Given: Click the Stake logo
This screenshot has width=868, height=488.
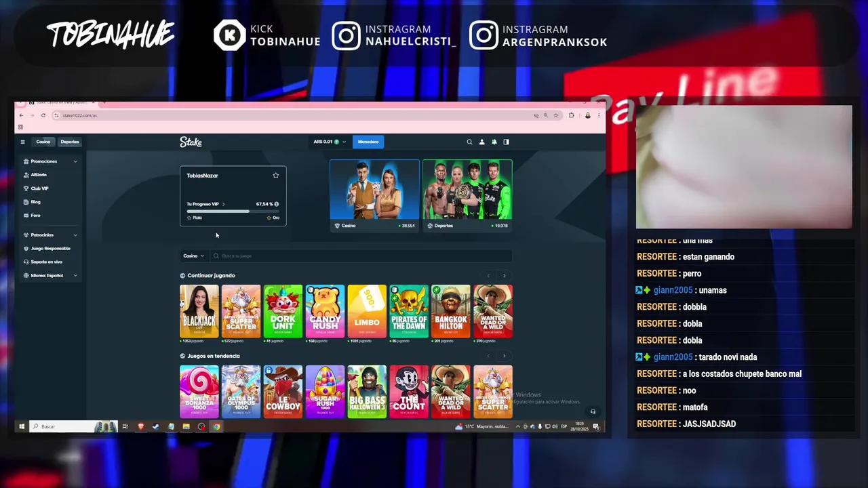Looking at the screenshot, I should (x=191, y=142).
